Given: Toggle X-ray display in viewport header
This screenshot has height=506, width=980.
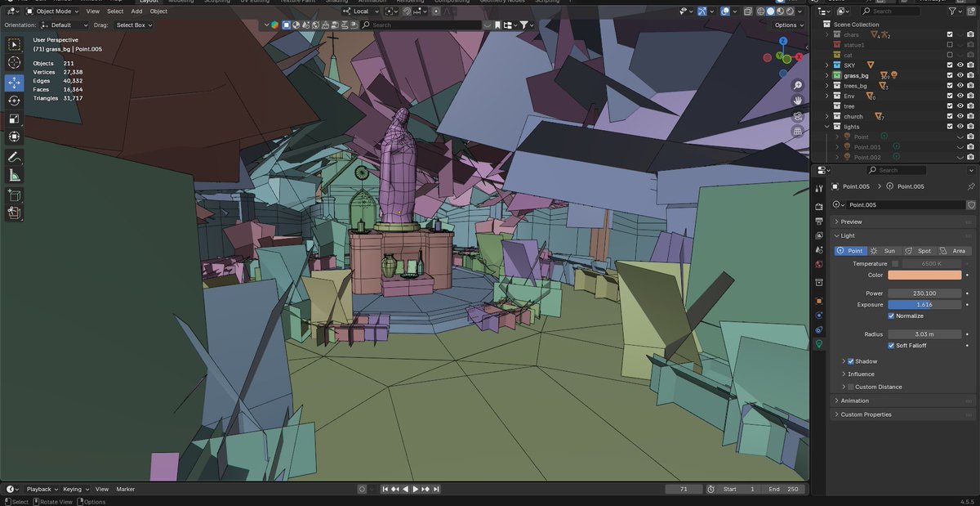Looking at the screenshot, I should (x=747, y=11).
